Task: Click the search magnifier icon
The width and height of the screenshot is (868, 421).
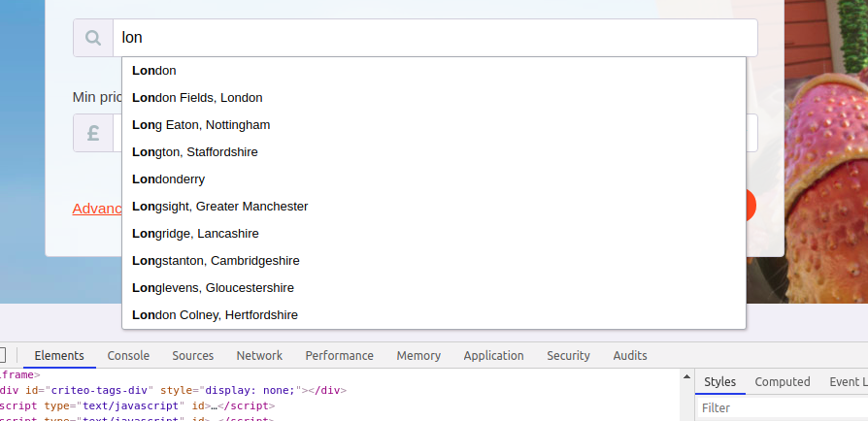Action: click(93, 38)
